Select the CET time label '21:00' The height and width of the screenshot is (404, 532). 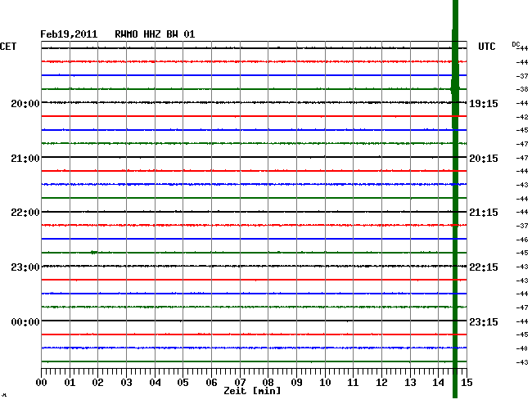coord(25,159)
